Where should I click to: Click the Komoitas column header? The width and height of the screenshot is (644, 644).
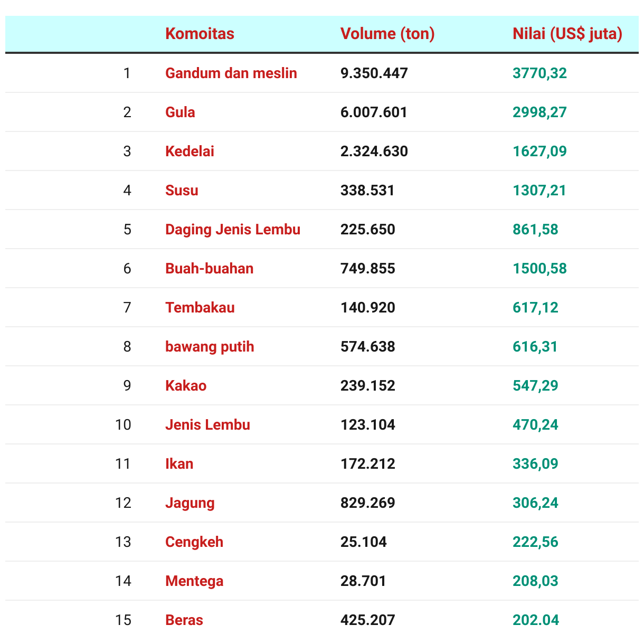(200, 34)
